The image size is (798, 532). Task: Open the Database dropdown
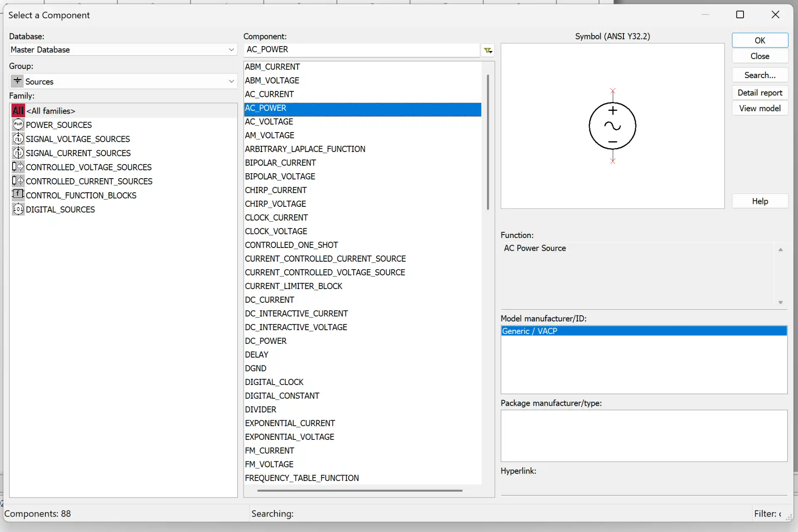[x=231, y=50]
